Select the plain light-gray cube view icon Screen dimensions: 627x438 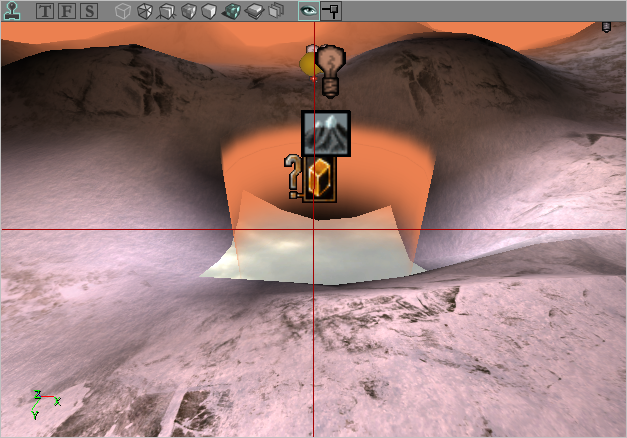click(x=210, y=12)
